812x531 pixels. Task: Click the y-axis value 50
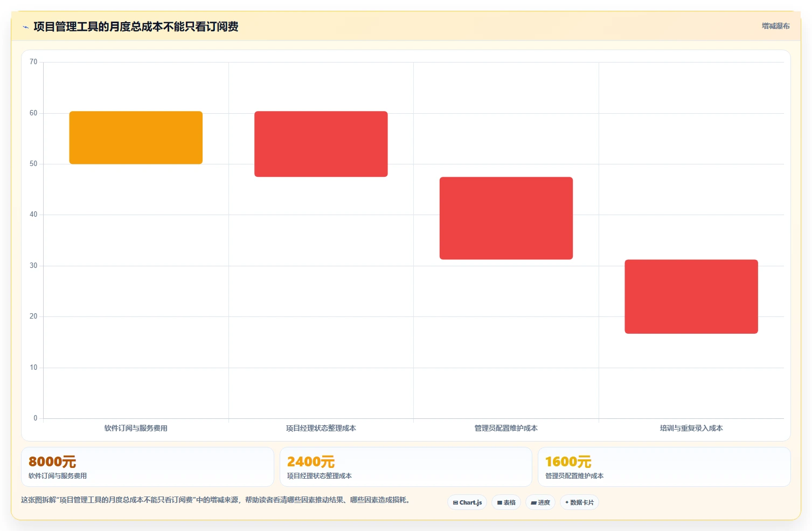point(33,164)
